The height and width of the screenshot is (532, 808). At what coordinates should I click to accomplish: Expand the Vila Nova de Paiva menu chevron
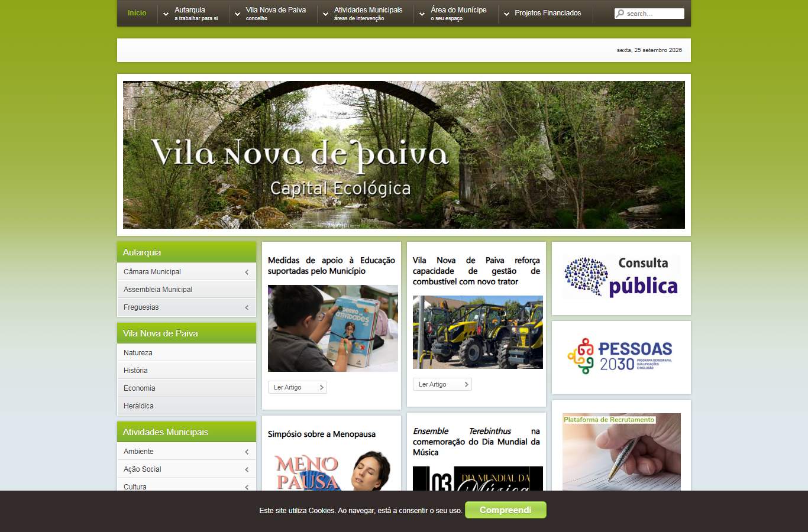click(x=237, y=14)
